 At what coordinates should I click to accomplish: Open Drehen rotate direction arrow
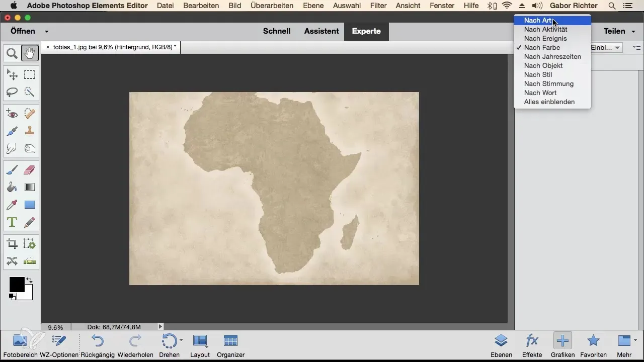pos(181,340)
